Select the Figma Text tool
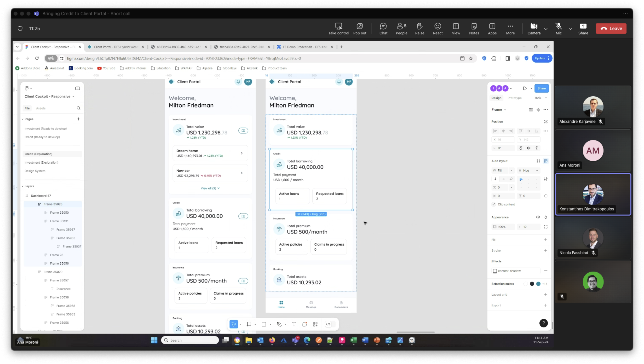Screen dimensions: 644x364 294,324
